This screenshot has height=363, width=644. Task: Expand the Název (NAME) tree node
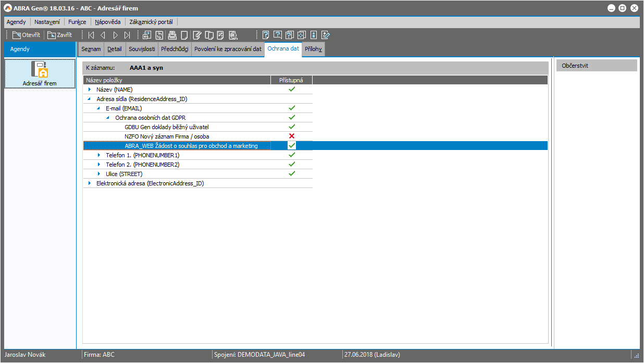click(90, 90)
